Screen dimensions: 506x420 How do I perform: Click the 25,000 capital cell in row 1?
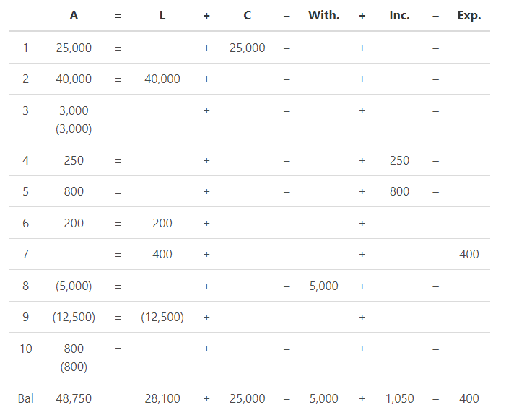pos(247,48)
